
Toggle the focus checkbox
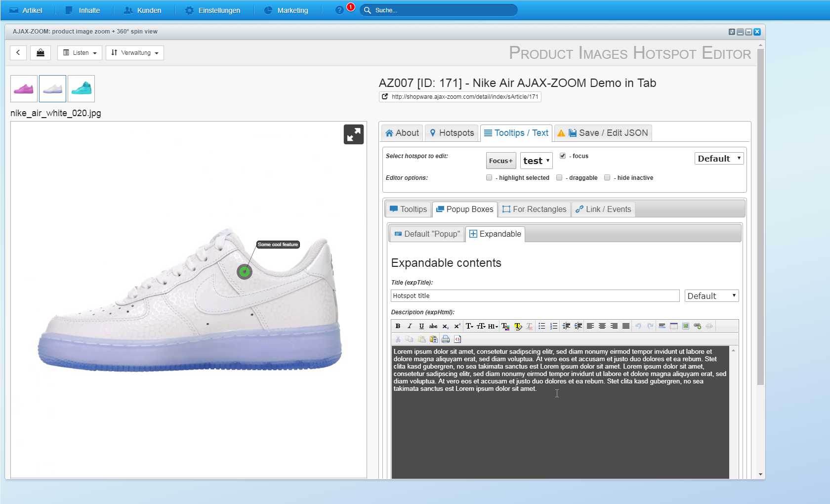pyautogui.click(x=563, y=156)
